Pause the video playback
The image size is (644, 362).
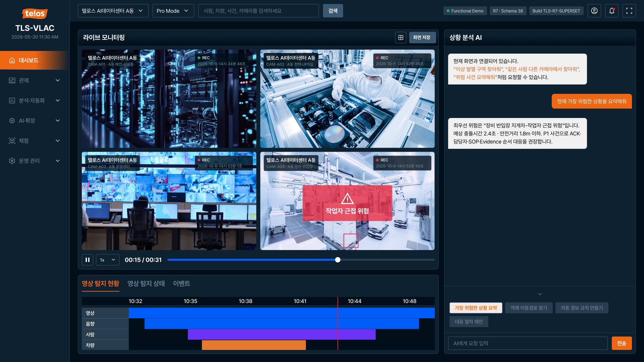[x=88, y=260]
